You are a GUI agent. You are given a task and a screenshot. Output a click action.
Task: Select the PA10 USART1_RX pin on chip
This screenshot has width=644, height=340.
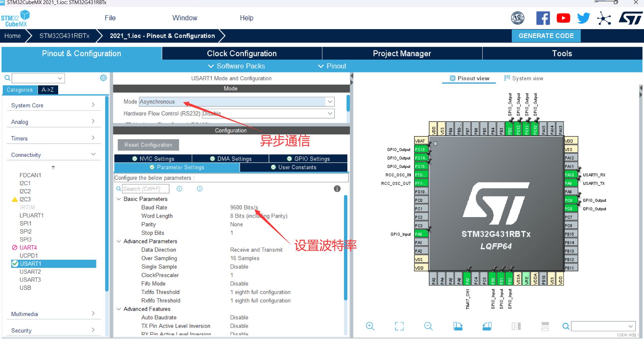tap(571, 175)
